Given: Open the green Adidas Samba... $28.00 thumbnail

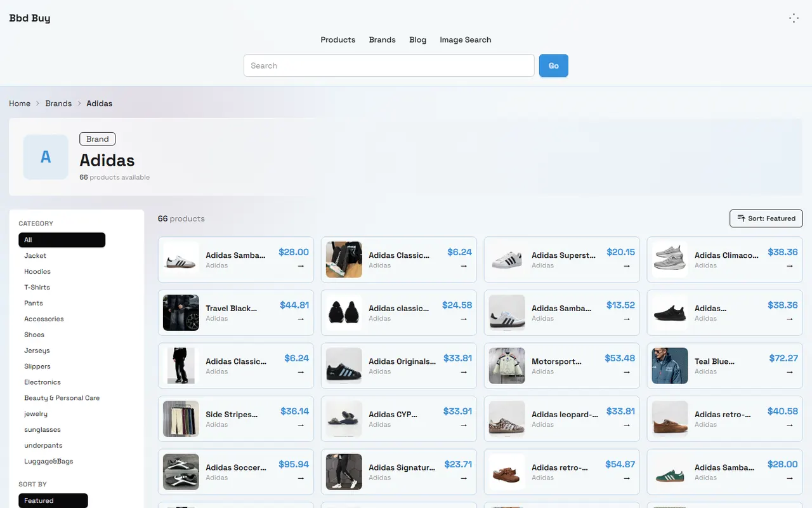Looking at the screenshot, I should (x=670, y=472).
